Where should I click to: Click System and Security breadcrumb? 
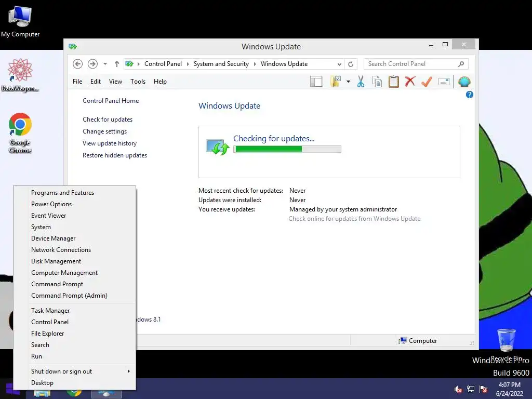coord(221,64)
